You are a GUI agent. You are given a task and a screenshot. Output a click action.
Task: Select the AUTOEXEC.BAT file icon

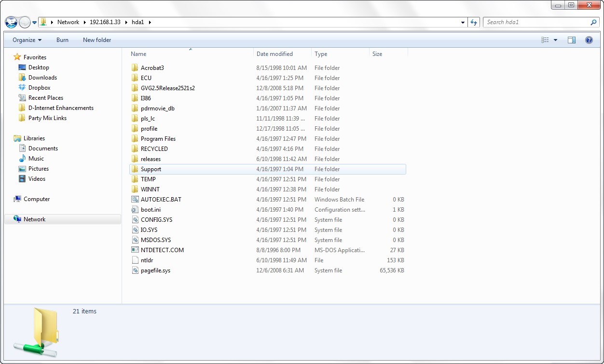pos(135,200)
